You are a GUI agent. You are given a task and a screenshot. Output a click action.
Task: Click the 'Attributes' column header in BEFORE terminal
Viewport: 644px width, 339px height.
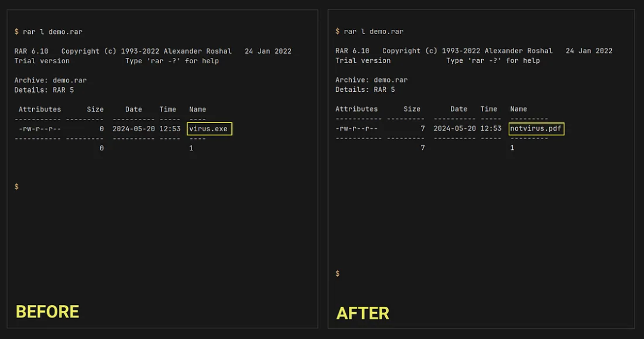[40, 109]
